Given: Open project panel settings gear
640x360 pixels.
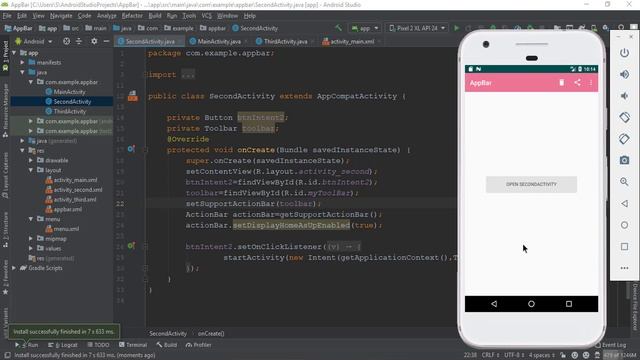Looking at the screenshot, I should 94,41.
